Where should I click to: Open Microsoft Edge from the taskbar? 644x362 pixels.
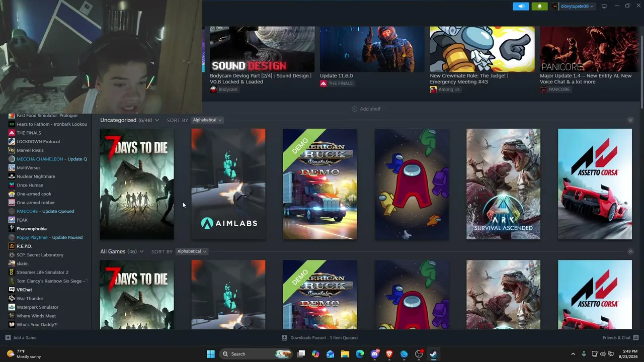360,354
